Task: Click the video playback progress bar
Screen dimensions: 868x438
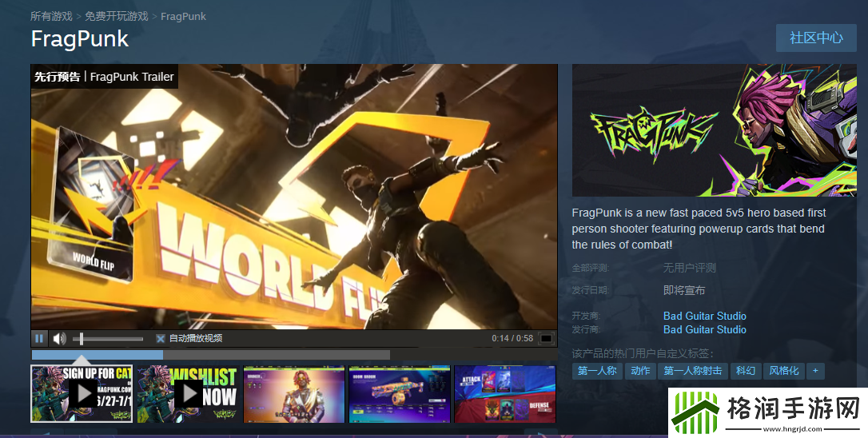Action: (x=210, y=355)
